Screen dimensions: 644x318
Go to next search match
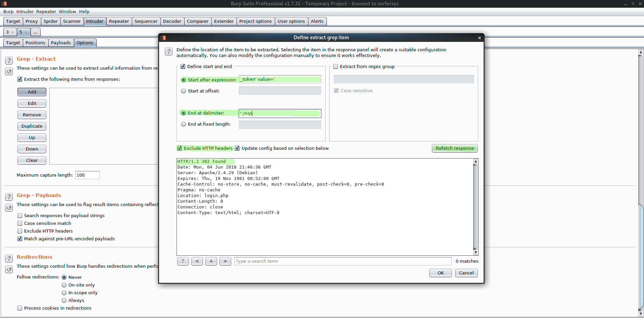click(x=225, y=261)
